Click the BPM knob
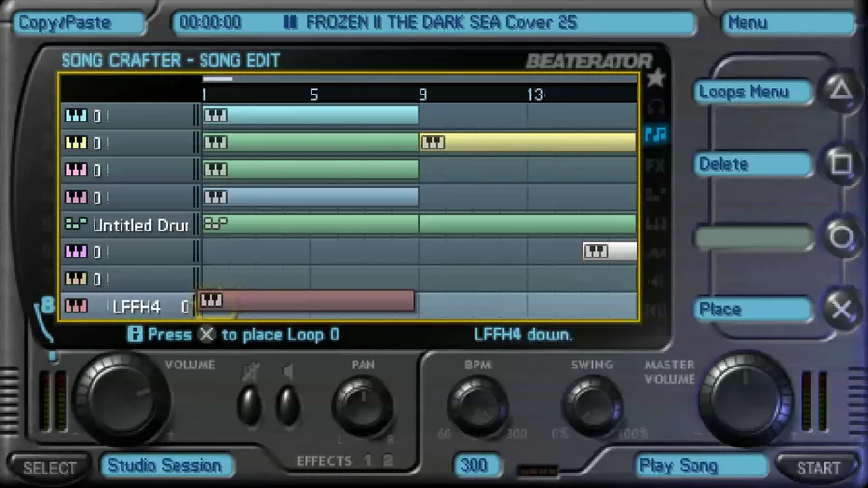Viewport: 868px width, 488px height. [477, 406]
